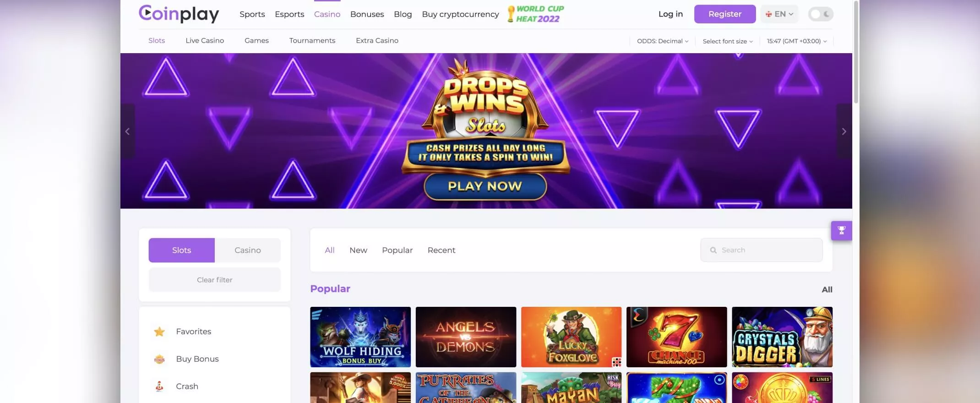This screenshot has height=403, width=980.
Task: Open the World Cup Heat 2022 promo icon
Action: (536, 14)
